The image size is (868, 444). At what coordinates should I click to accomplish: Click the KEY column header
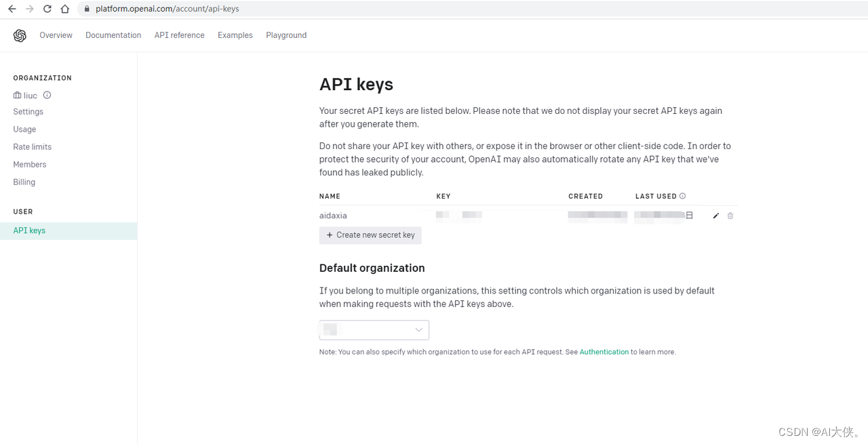[443, 196]
